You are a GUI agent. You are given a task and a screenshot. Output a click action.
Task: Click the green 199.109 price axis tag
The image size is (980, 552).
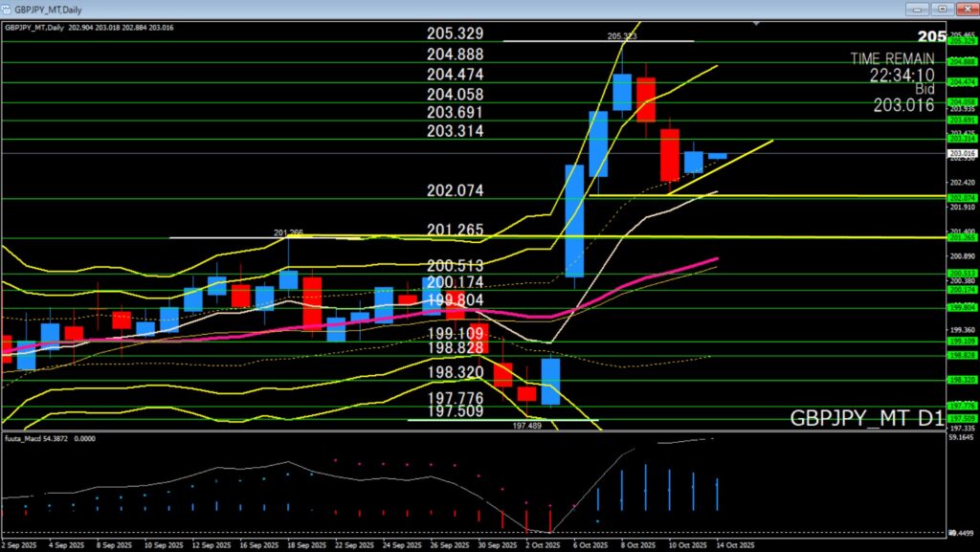coord(962,341)
